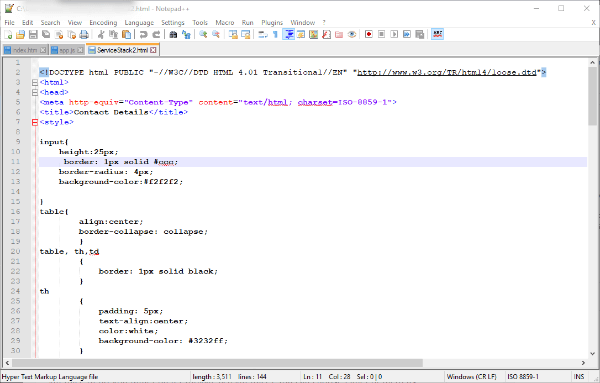Click the Close document toolbar icon
The image size is (600, 383).
point(59,34)
